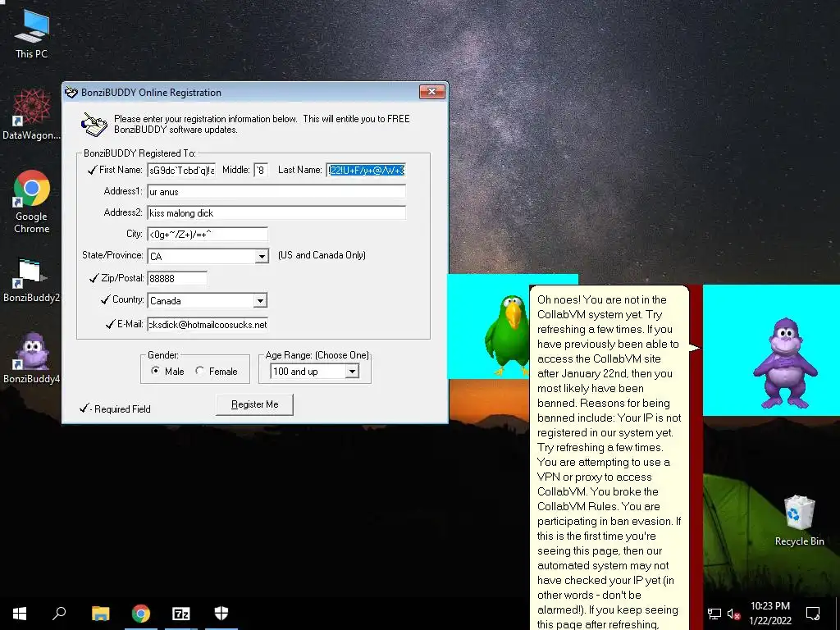The width and height of the screenshot is (840, 630).
Task: Click the Last Name field
Action: (x=366, y=171)
